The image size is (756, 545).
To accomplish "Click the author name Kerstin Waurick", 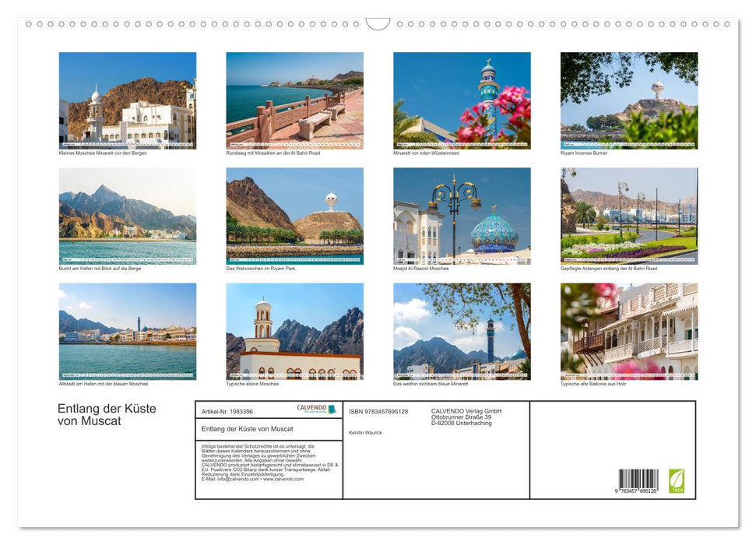I will point(365,432).
